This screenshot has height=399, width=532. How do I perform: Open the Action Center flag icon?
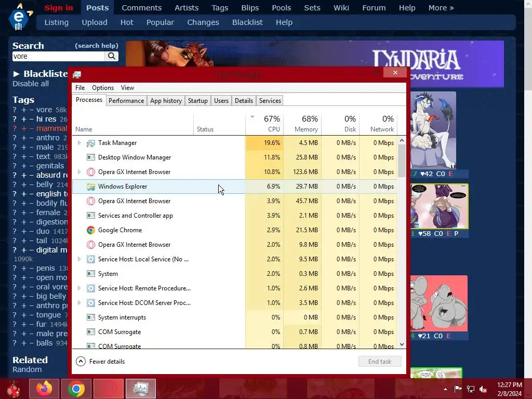(x=458, y=389)
